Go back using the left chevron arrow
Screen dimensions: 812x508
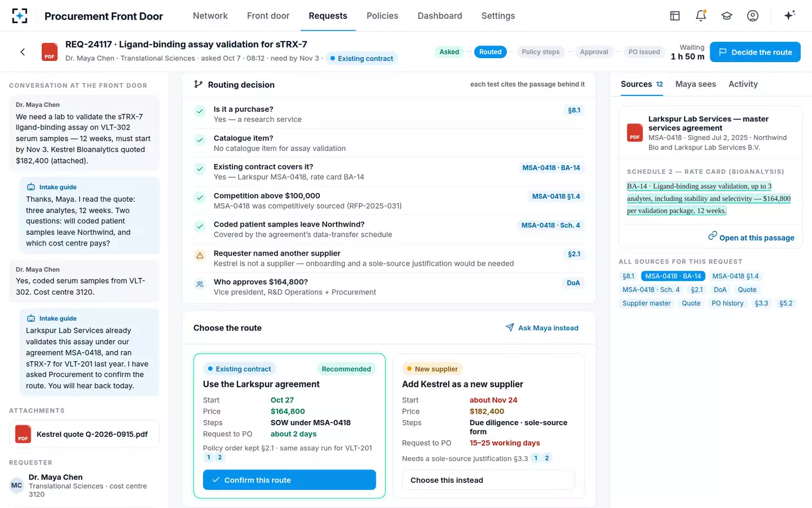[x=23, y=52]
